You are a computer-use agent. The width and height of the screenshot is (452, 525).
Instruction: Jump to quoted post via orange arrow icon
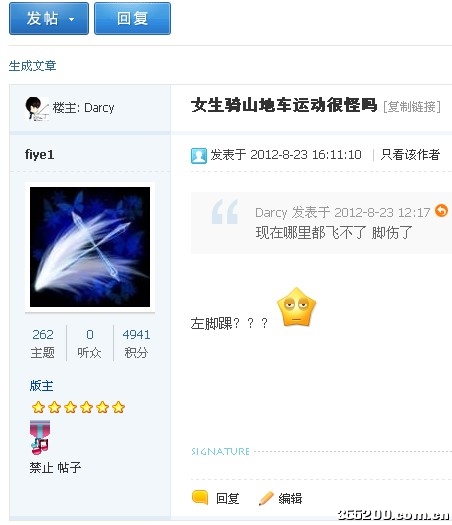tap(441, 211)
